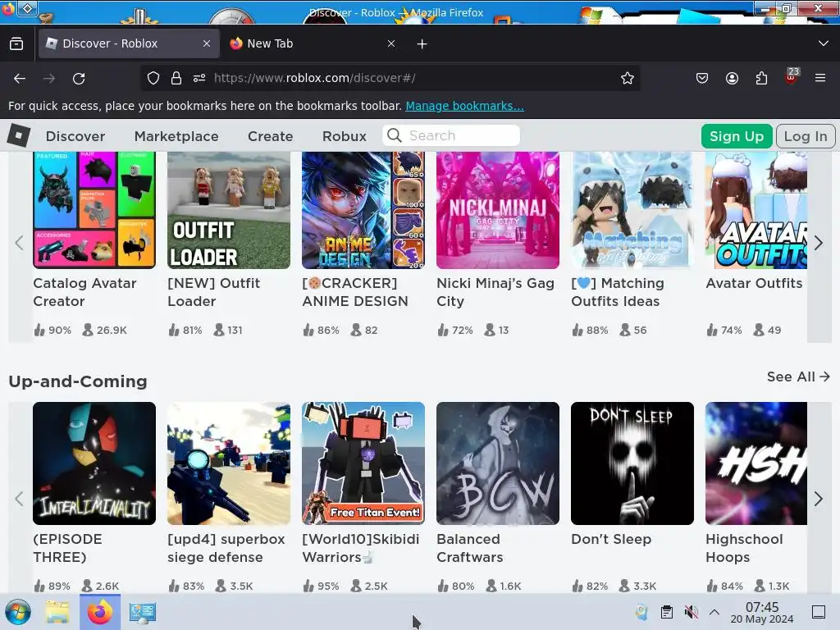Click Firefox icon in taskbar

tap(100, 612)
